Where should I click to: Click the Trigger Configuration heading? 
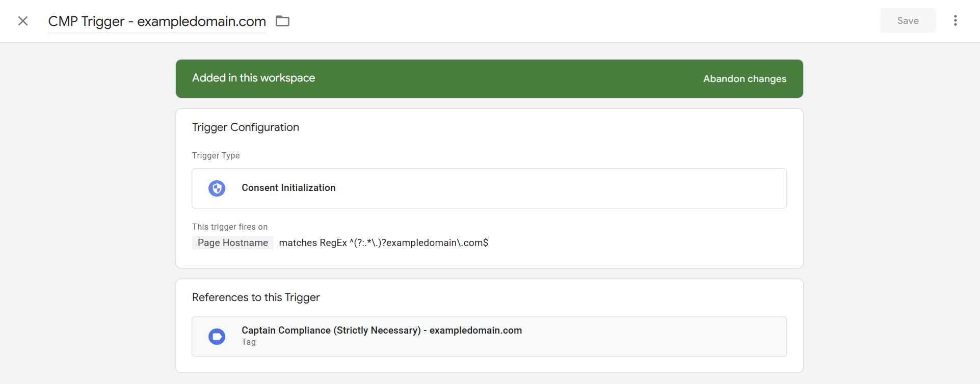246,127
